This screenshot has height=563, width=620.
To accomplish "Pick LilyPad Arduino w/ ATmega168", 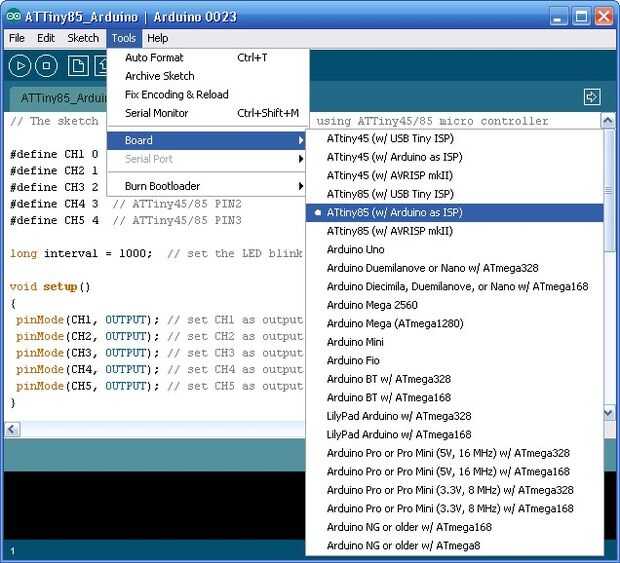I will [x=455, y=435].
